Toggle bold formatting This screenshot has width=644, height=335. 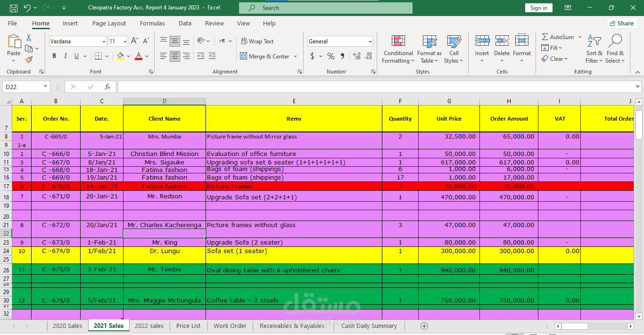pos(54,56)
